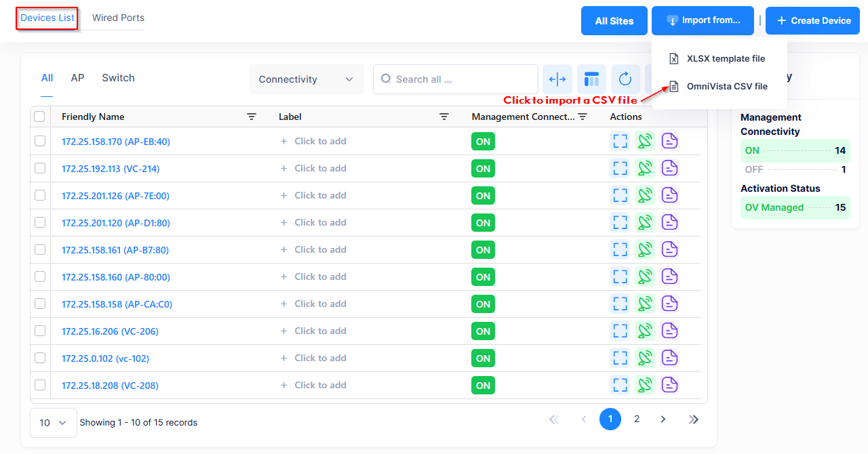The image size is (868, 454).
Task: Click satellite dish icon for AP-EB:40 row
Action: [644, 141]
